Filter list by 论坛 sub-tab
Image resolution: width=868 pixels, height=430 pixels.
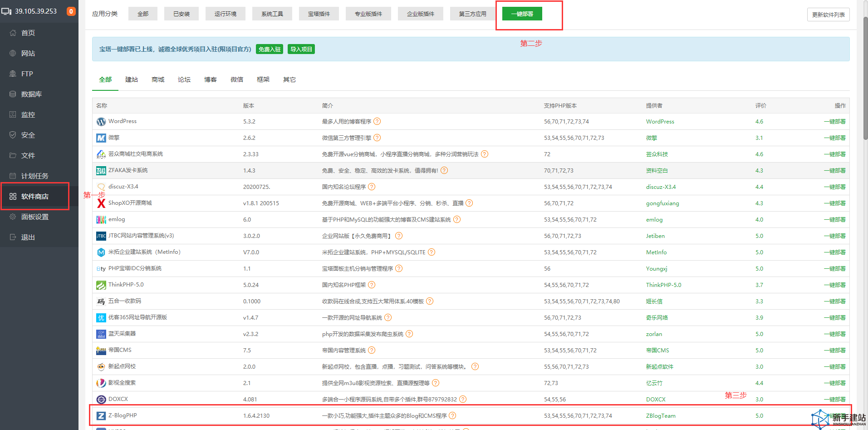184,79
